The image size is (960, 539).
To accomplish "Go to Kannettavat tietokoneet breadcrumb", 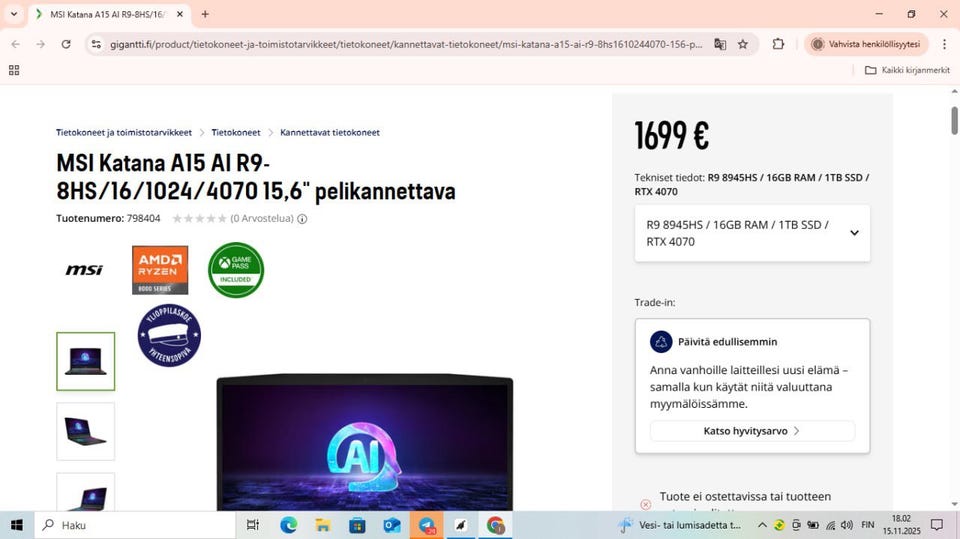I will pos(330,132).
